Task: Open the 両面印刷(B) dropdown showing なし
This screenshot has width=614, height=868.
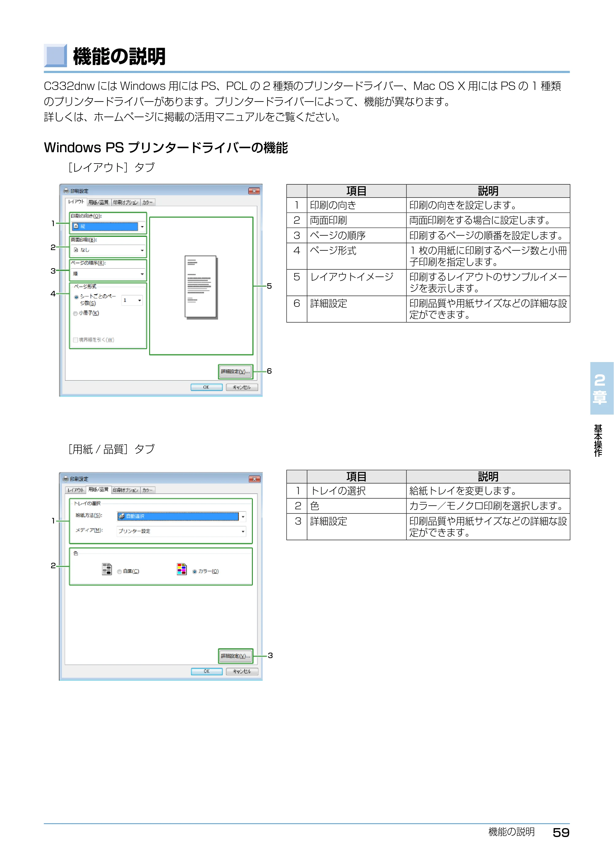Action: pos(108,250)
